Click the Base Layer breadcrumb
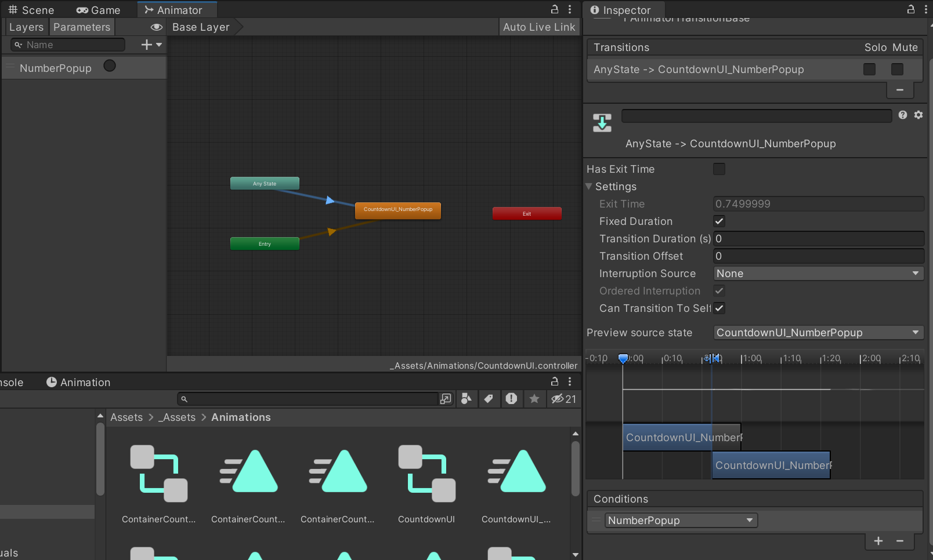This screenshot has height=560, width=933. click(201, 27)
